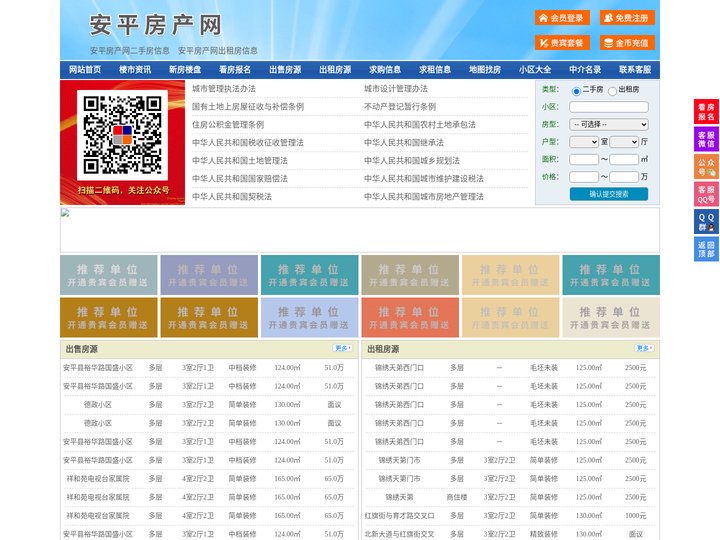This screenshot has height=540, width=720.
Task: Click the 免费注册 free register button
Action: pyautogui.click(x=627, y=18)
